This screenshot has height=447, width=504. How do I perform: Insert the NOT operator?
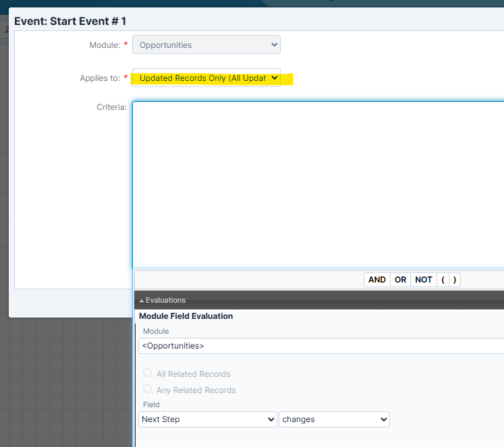[x=424, y=280]
